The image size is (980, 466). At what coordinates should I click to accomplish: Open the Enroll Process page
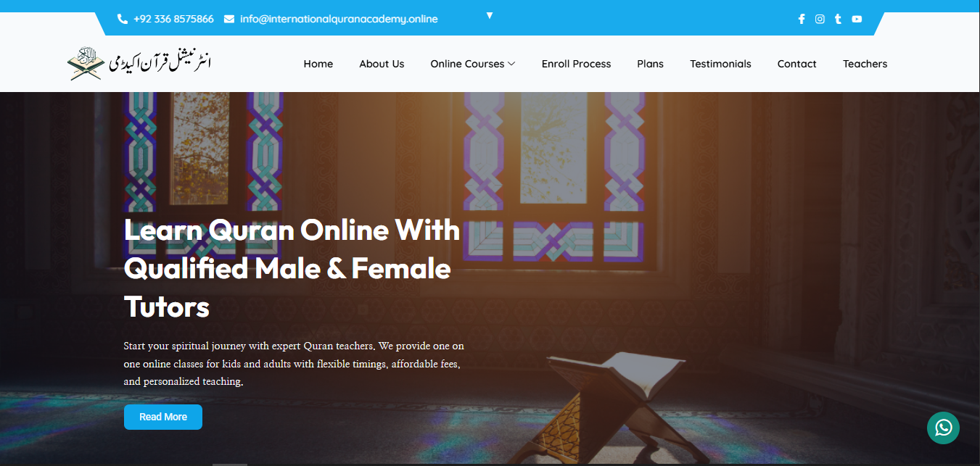pos(577,64)
